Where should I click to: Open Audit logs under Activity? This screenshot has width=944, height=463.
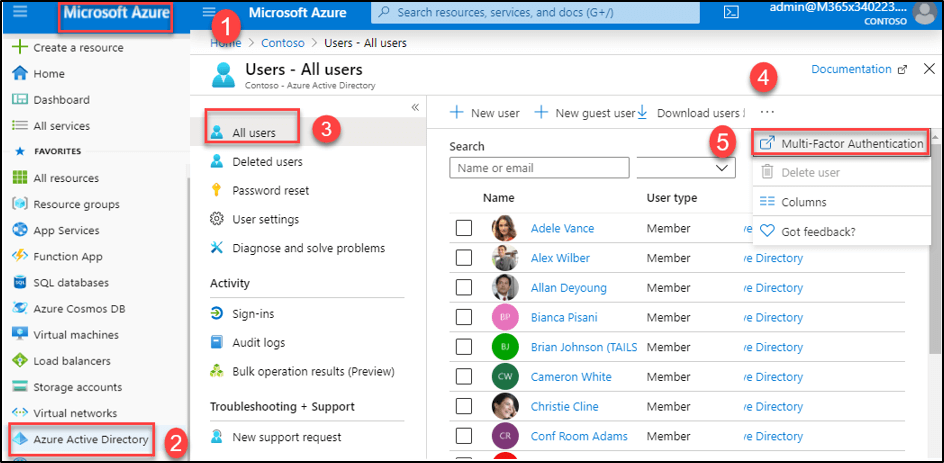tap(258, 342)
